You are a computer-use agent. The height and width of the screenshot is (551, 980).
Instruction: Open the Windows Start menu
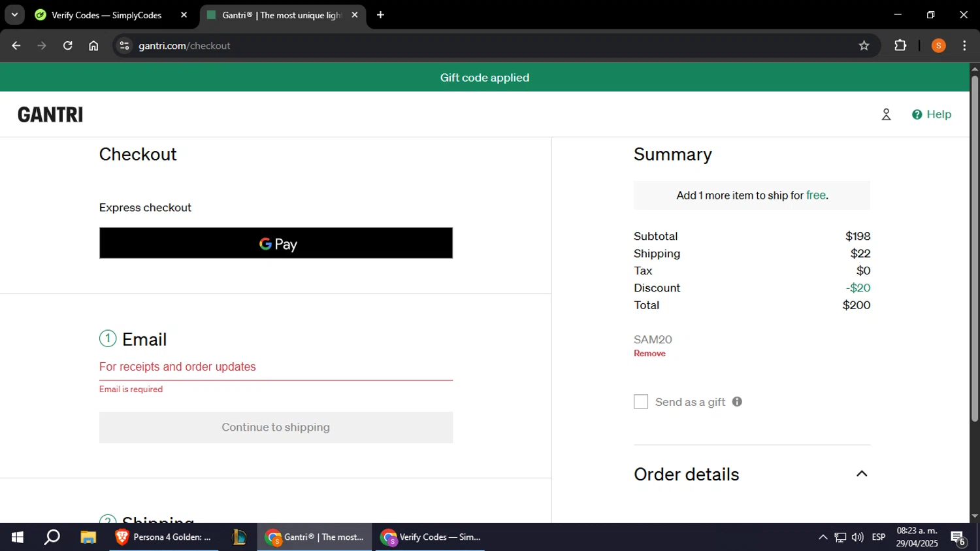[18, 537]
